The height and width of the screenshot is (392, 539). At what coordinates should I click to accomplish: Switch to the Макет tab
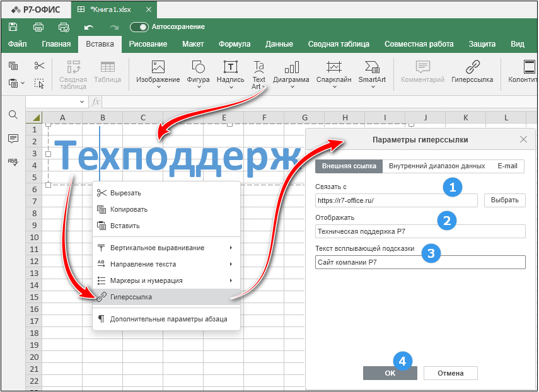(x=193, y=44)
